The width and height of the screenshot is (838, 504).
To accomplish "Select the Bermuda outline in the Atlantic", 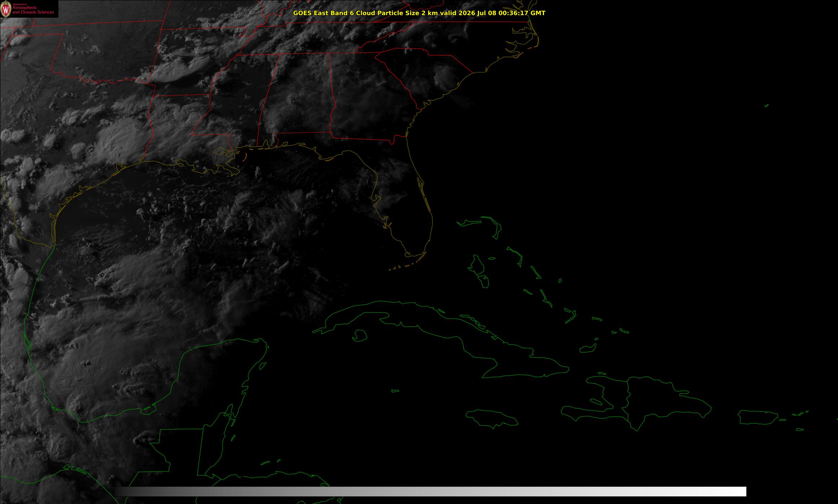I will pyautogui.click(x=767, y=105).
